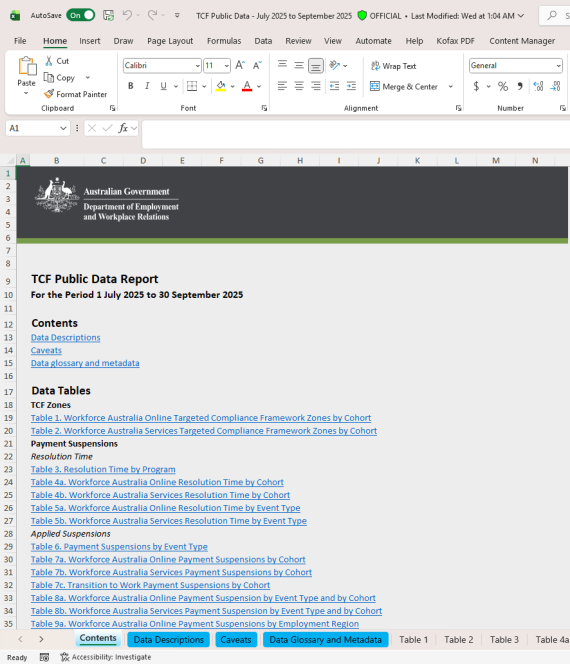This screenshot has width=570, height=664.
Task: Open the Copy options dropdown arrow
Action: (x=88, y=77)
